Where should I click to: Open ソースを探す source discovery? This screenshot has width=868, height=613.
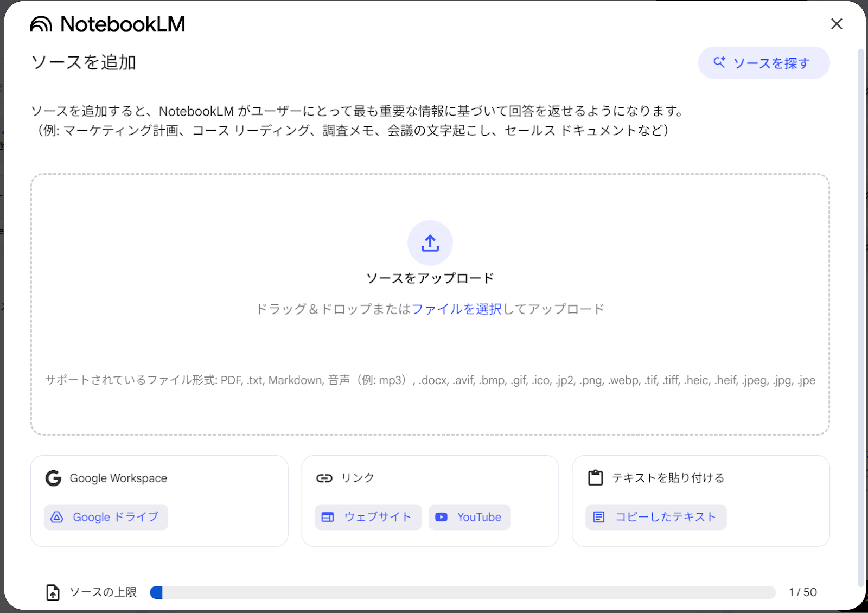(764, 63)
